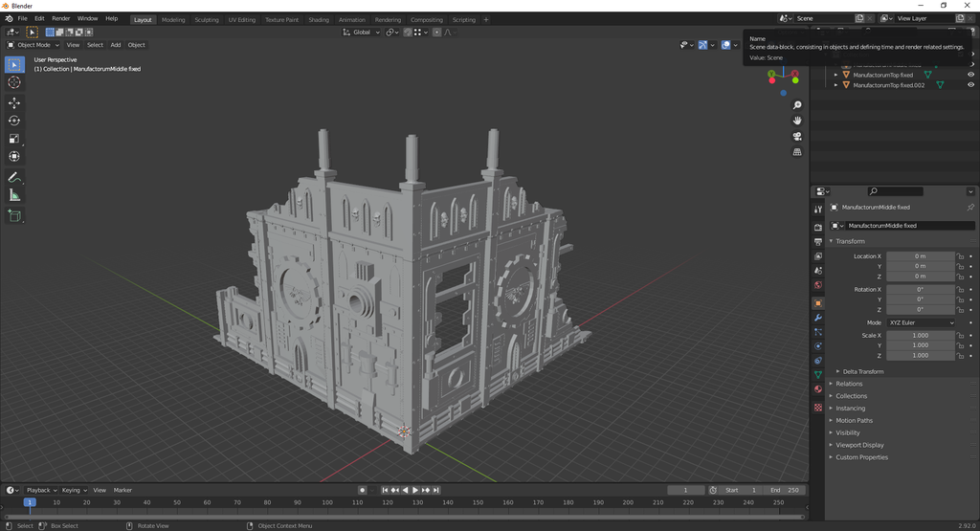Hide ManufactorumTop fixed.002 with its eye icon
This screenshot has width=980, height=531.
click(970, 85)
